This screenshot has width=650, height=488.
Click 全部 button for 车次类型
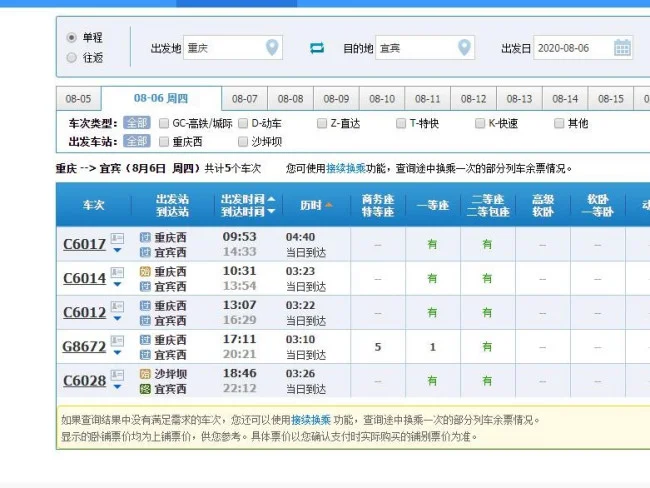[137, 123]
